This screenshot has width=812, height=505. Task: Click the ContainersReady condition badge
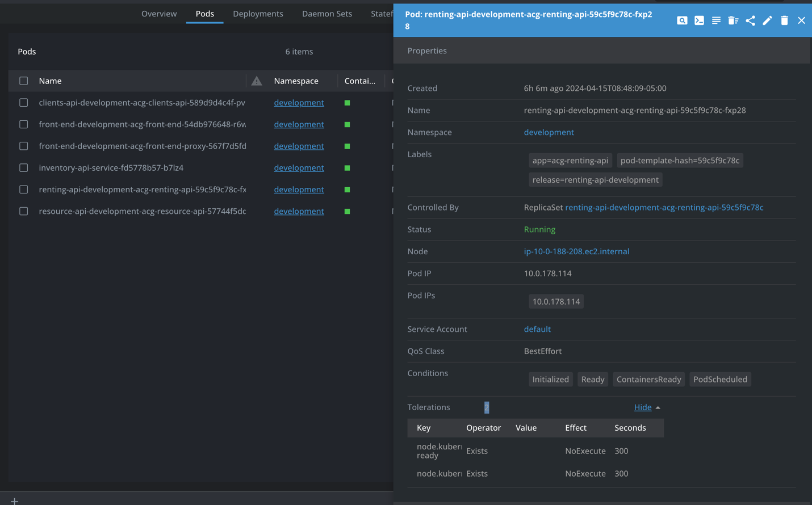pos(648,380)
